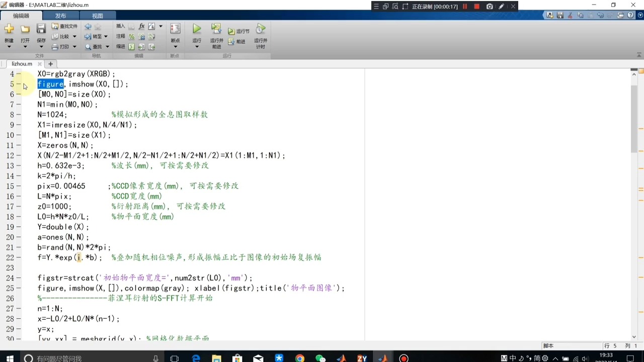644x362 pixels.
Task: Open the 新建 dropdown arrow
Action: (9, 47)
